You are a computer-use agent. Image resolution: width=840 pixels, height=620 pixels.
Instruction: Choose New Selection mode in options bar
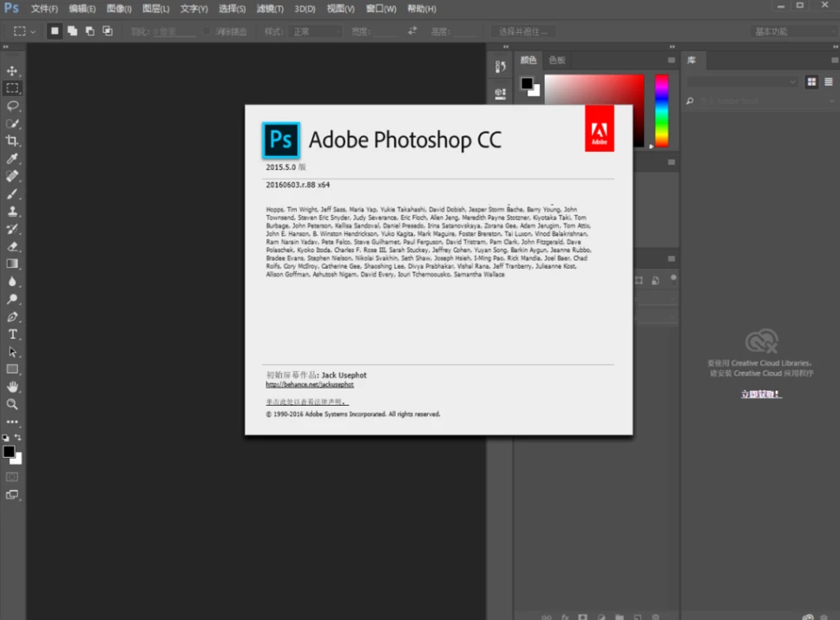(55, 31)
